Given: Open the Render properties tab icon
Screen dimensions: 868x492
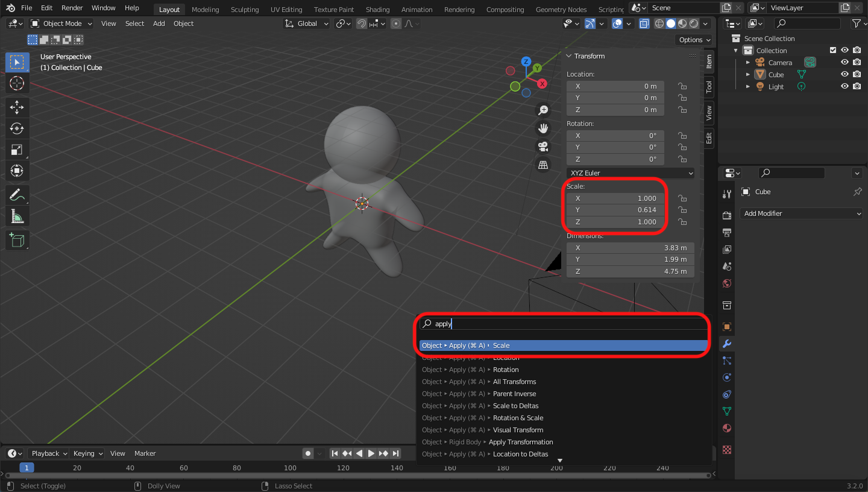Looking at the screenshot, I should (x=727, y=215).
